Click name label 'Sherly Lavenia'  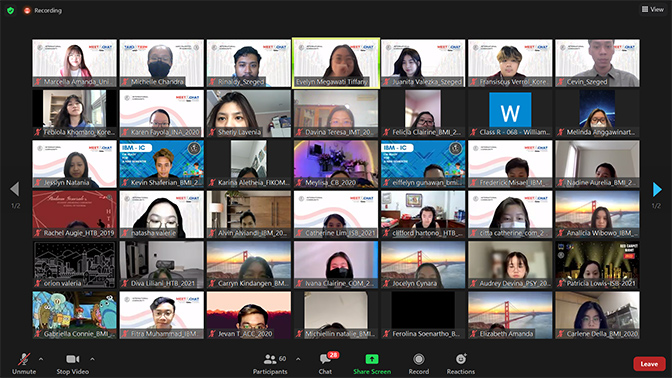tap(239, 132)
